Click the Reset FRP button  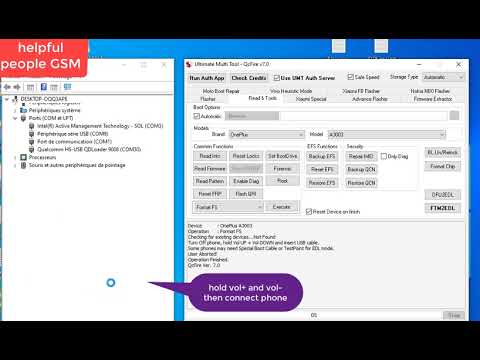point(210,194)
